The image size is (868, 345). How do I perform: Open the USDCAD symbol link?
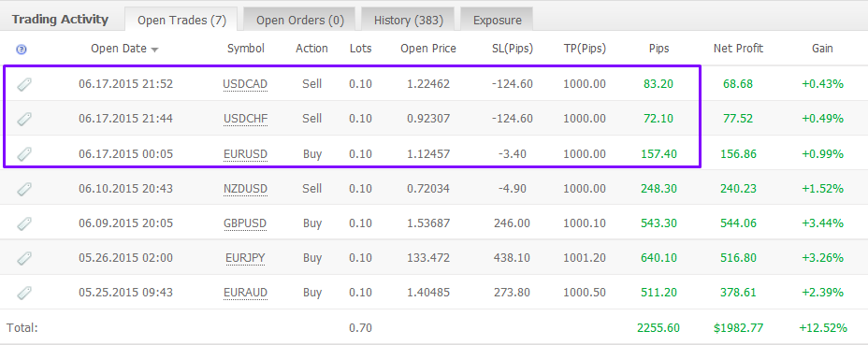coord(245,84)
